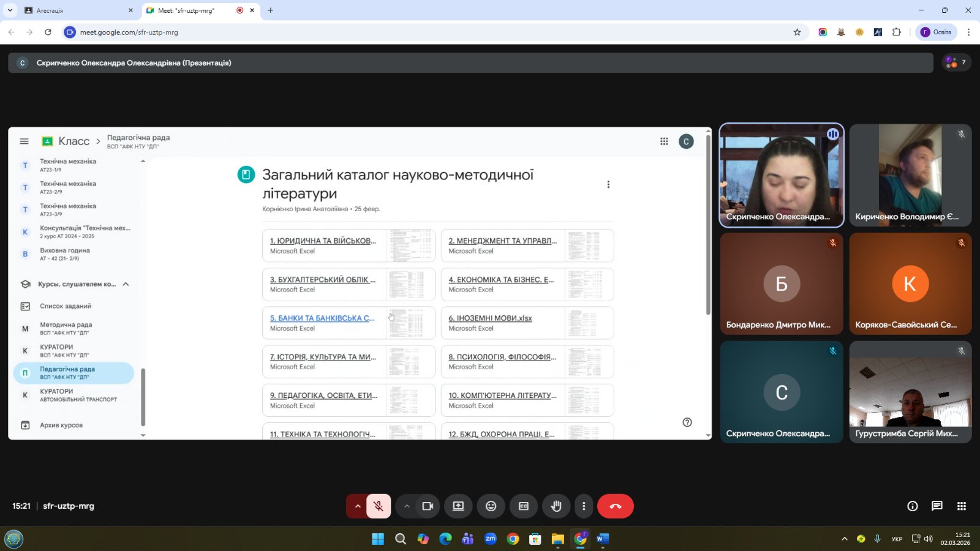The image size is (980, 551).
Task: Open the emoji reactions button
Action: coord(491,506)
